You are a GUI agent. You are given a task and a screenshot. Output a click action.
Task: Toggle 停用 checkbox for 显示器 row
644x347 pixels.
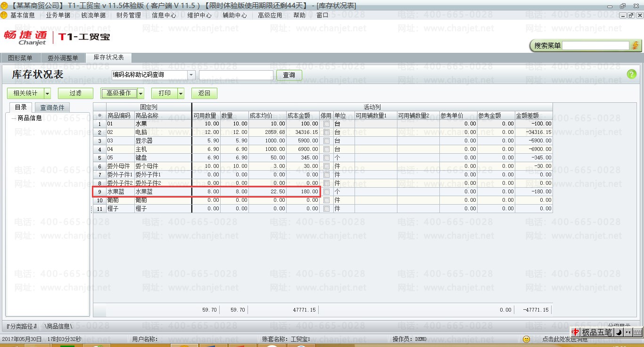(x=326, y=140)
